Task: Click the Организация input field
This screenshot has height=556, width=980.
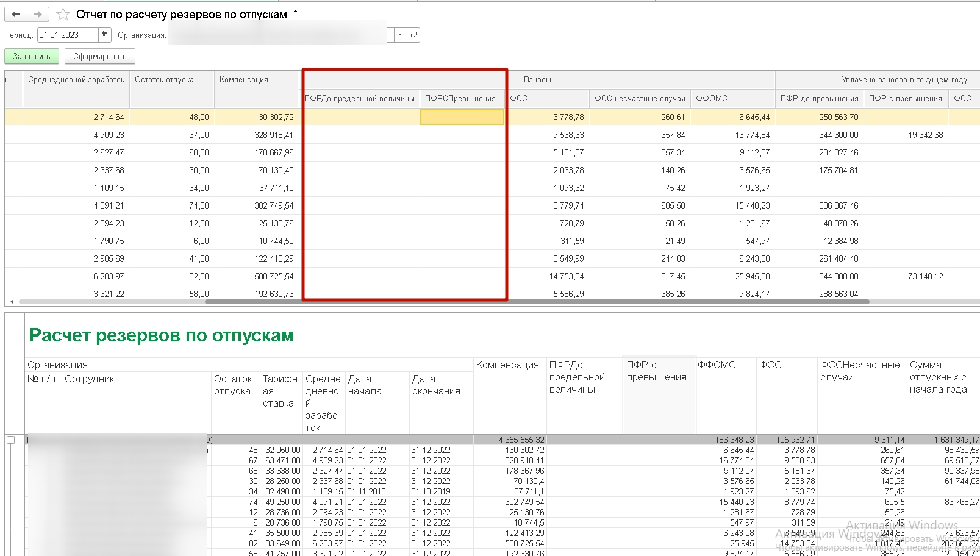Action: tap(277, 35)
